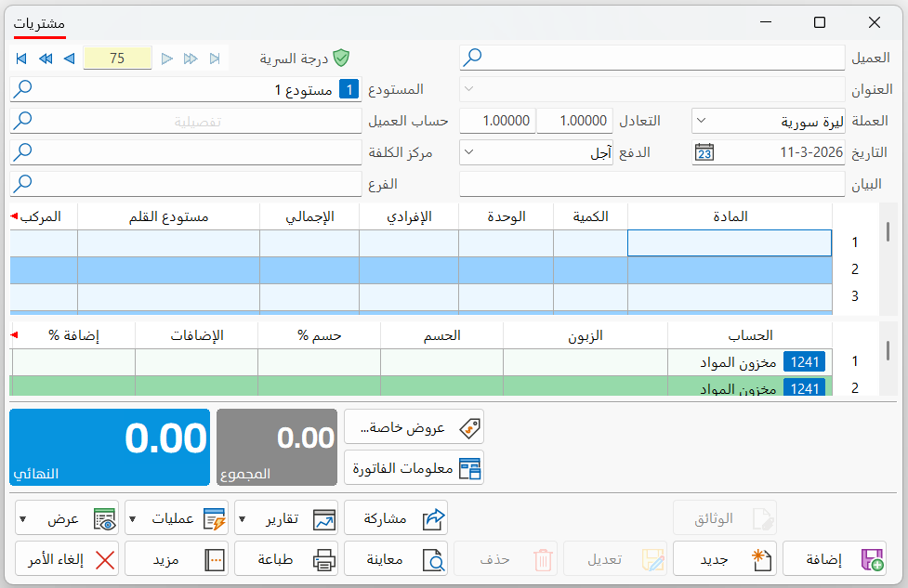Click the الكمية quantity column header
The height and width of the screenshot is (588, 908).
click(591, 216)
